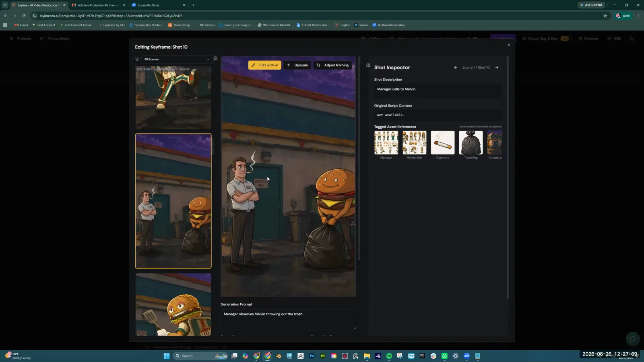The width and height of the screenshot is (644, 362).
Task: Click the filter funnel icon
Action: click(x=137, y=59)
